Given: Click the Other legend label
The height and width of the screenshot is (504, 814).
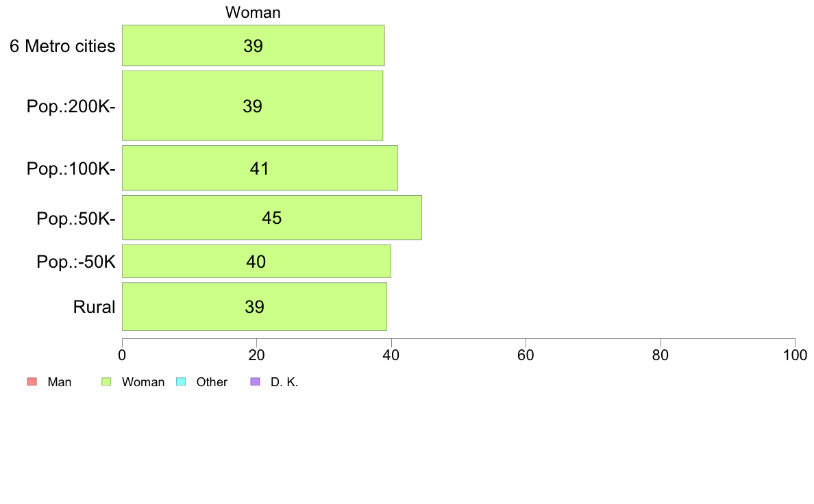Looking at the screenshot, I should 212,382.
